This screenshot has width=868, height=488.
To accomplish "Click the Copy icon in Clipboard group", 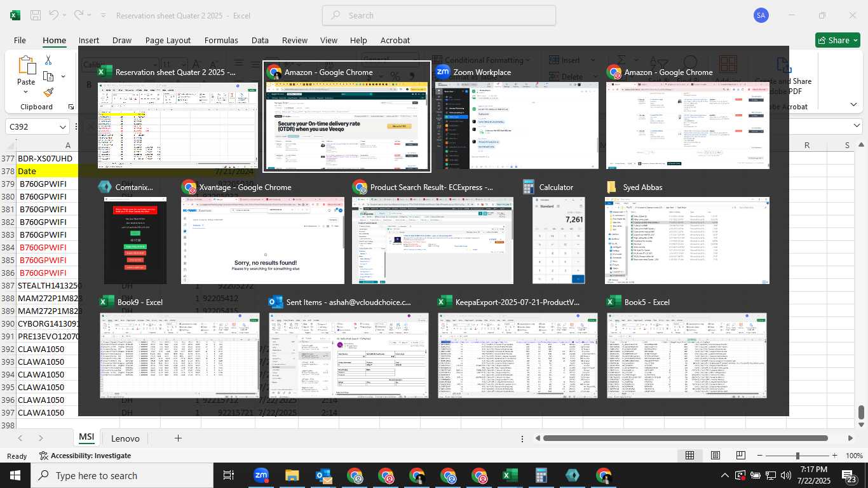I will coord(48,76).
